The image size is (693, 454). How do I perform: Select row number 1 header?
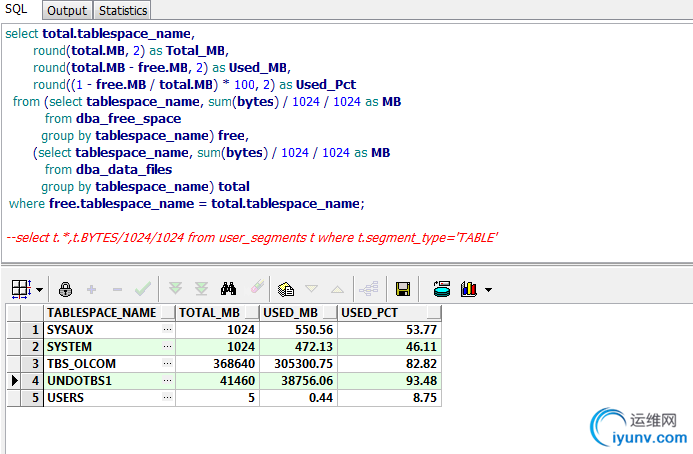click(32, 330)
